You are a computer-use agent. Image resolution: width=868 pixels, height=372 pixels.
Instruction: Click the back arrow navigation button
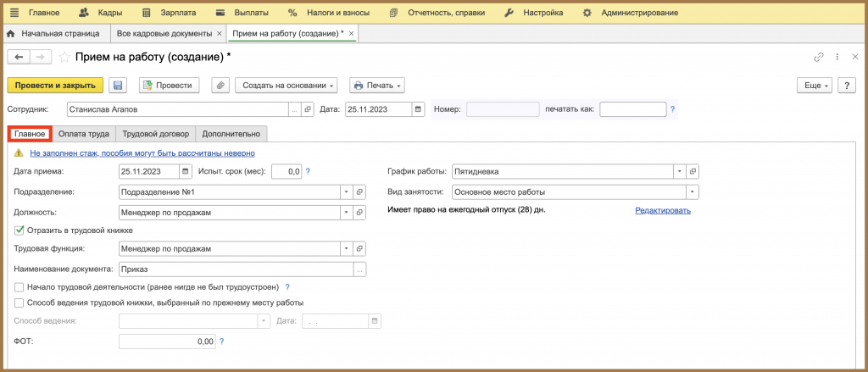(x=19, y=57)
